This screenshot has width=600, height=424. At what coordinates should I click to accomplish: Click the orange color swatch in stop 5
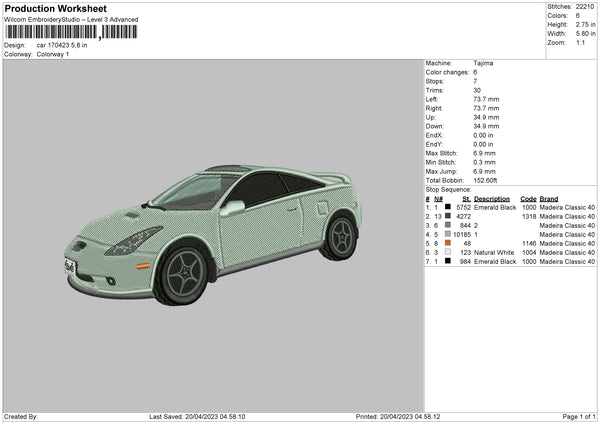point(449,243)
